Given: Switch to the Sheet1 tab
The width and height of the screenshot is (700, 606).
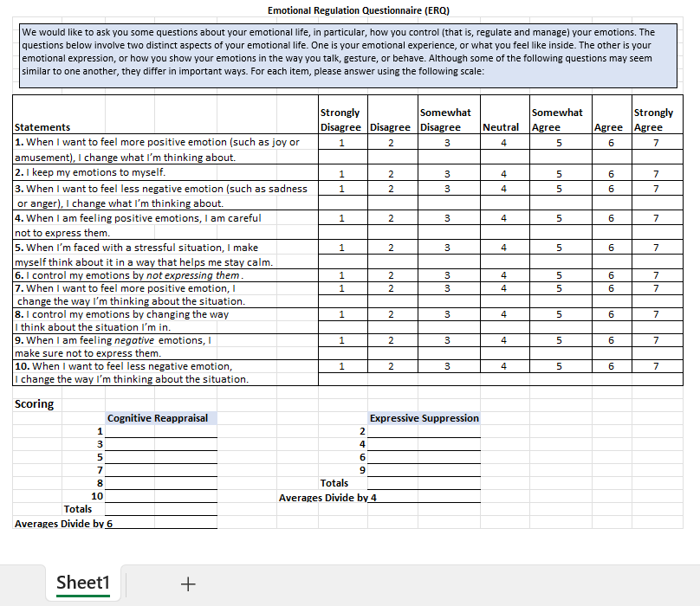Looking at the screenshot, I should 84,583.
